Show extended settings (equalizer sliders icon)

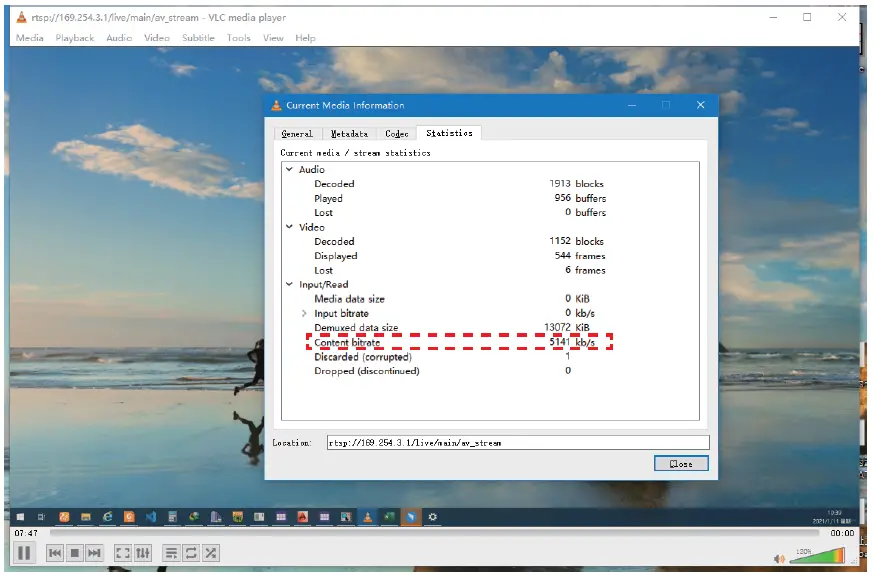tap(143, 553)
